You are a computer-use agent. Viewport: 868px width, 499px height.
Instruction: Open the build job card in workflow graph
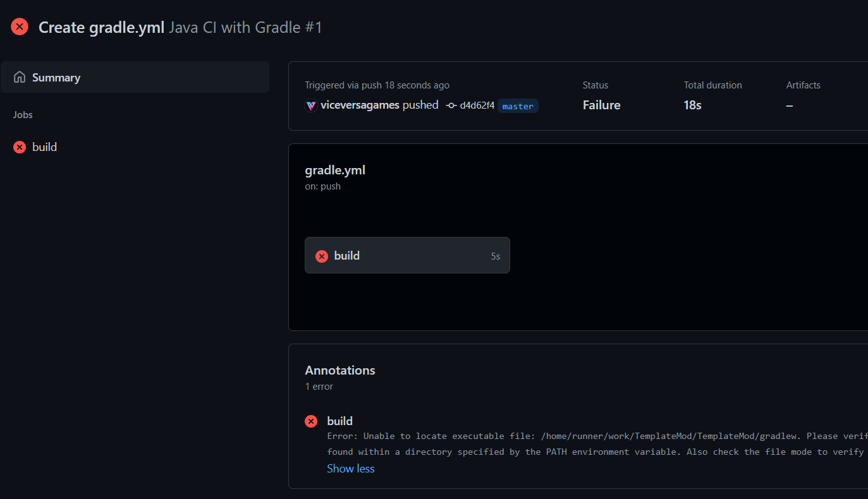point(407,255)
